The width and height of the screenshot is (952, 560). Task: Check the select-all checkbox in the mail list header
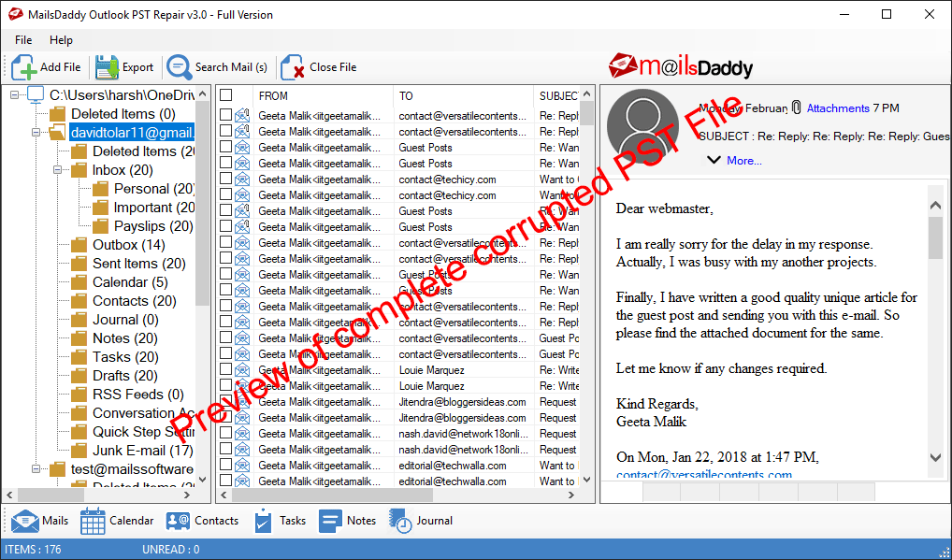[225, 95]
